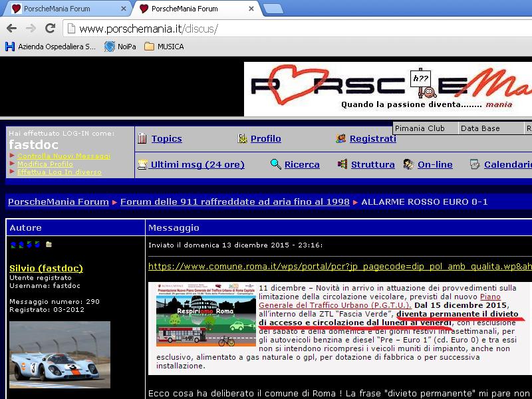532x399 pixels.
Task: Click the On-line users icon
Action: click(x=408, y=164)
